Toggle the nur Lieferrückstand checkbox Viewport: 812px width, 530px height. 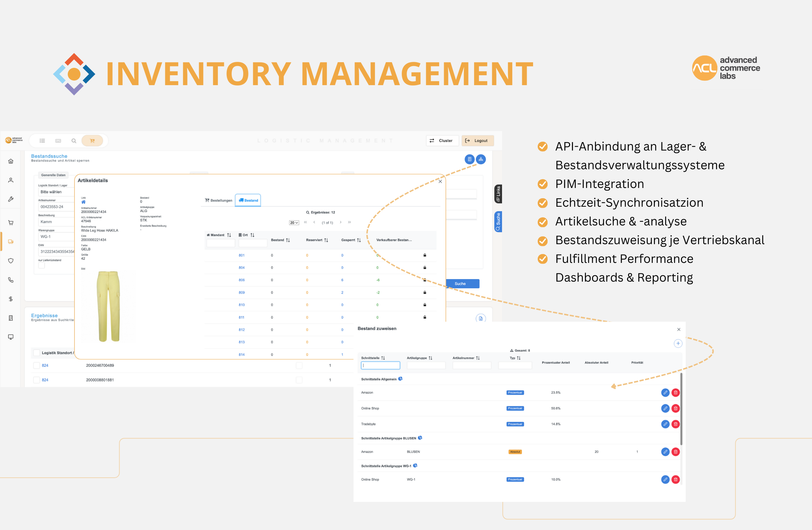coord(42,265)
